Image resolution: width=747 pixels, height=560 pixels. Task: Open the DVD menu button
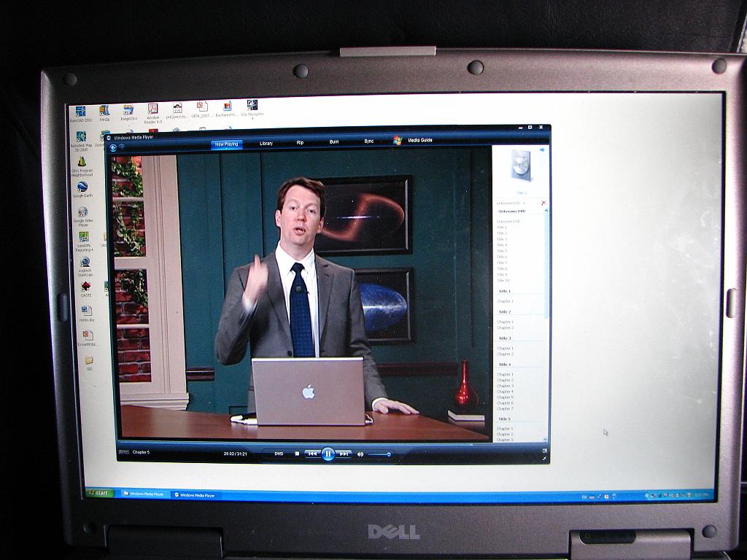point(279,454)
